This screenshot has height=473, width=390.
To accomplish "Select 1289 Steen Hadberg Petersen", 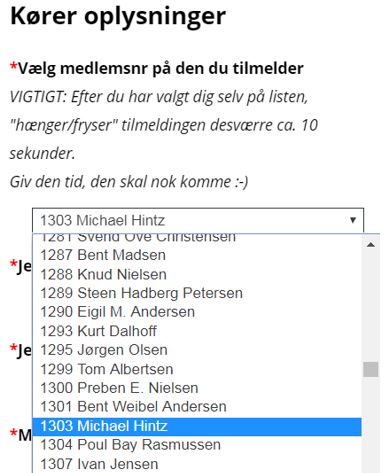I will point(197,293).
